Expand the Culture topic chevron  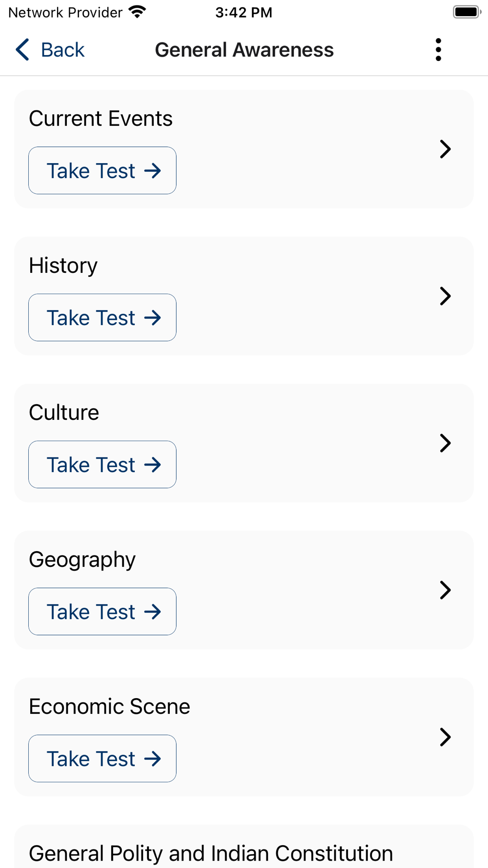click(x=445, y=443)
